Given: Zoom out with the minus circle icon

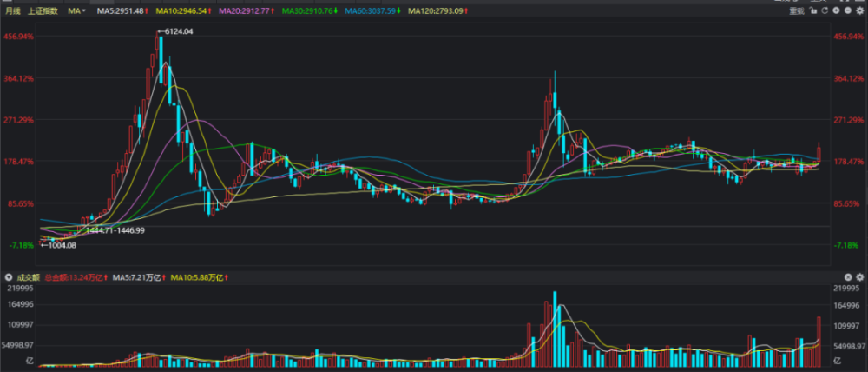Looking at the screenshot, I should (x=848, y=10).
